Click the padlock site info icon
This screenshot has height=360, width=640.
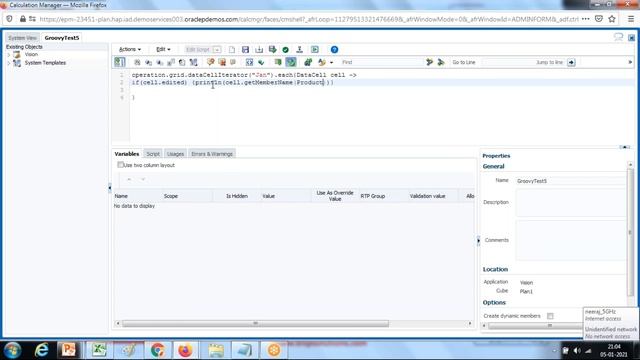pyautogui.click(x=23, y=19)
